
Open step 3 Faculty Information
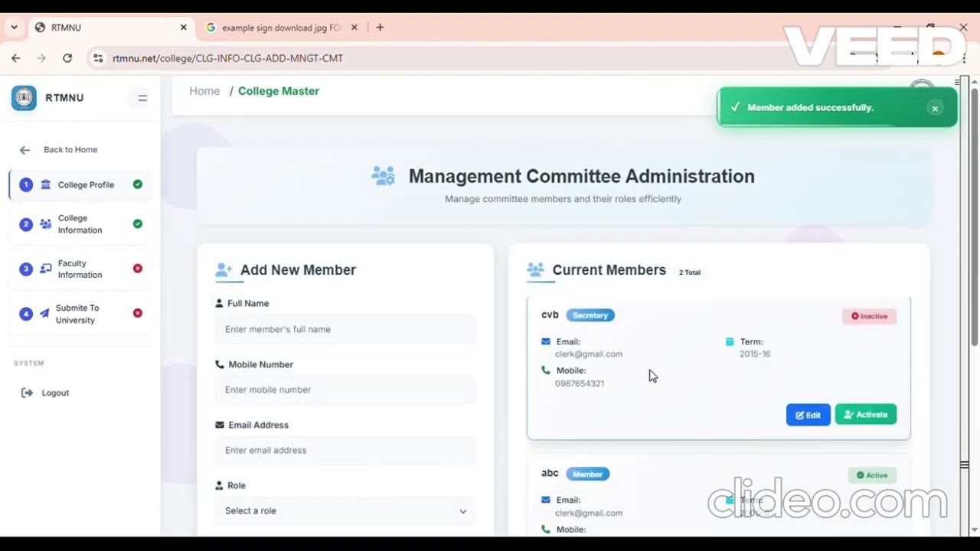[x=80, y=269]
